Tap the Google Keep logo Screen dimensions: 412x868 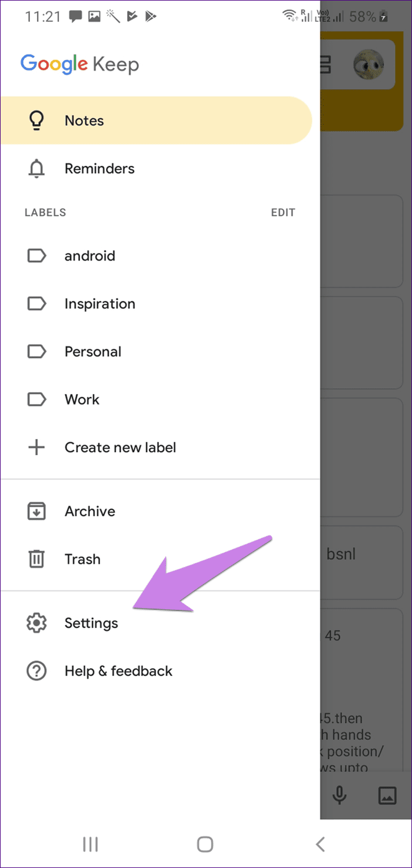(80, 64)
